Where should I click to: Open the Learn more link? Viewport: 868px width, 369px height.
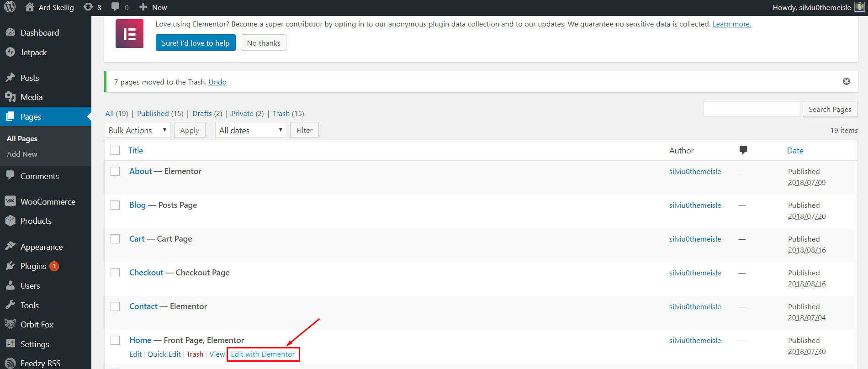pyautogui.click(x=732, y=24)
